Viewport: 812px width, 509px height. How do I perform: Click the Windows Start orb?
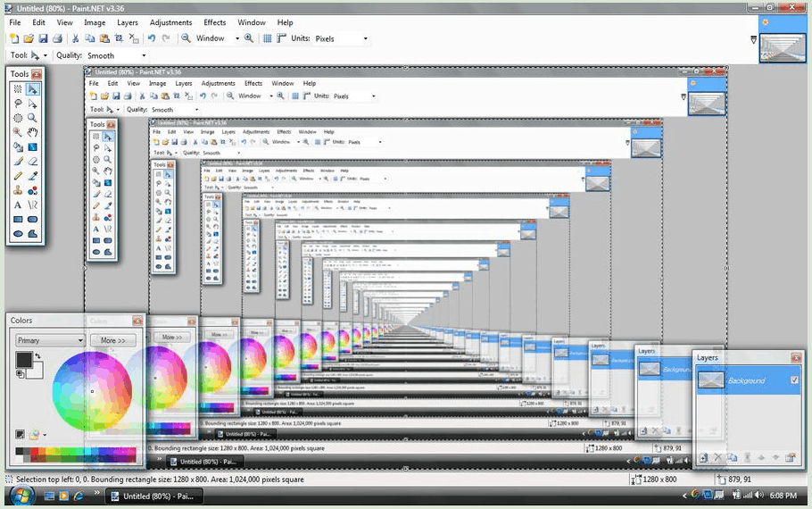pyautogui.click(x=21, y=496)
